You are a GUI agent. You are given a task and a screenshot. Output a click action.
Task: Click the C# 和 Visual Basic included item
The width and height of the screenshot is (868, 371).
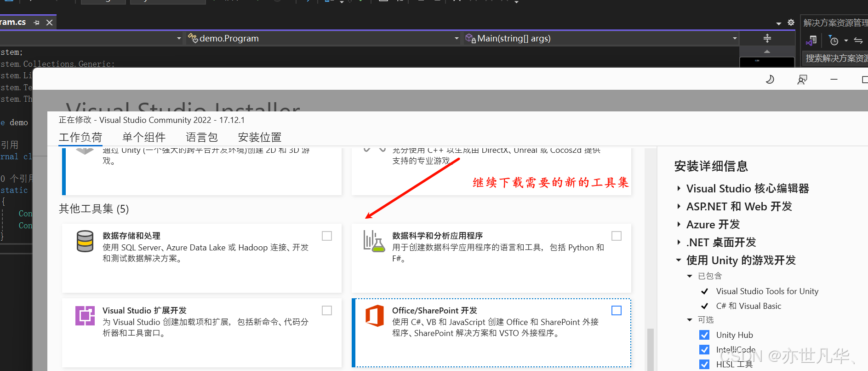pos(748,306)
